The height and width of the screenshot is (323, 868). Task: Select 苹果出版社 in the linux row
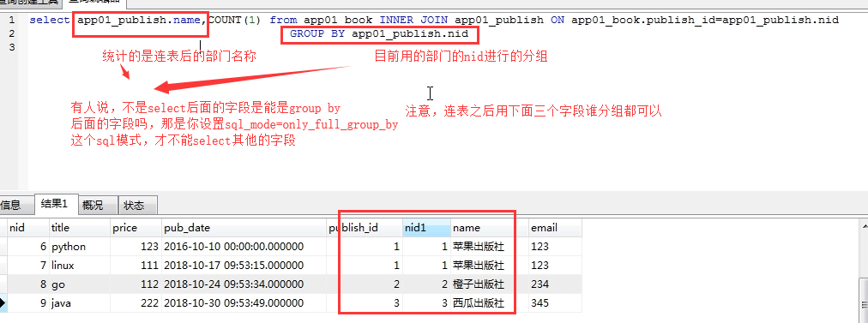point(490,266)
